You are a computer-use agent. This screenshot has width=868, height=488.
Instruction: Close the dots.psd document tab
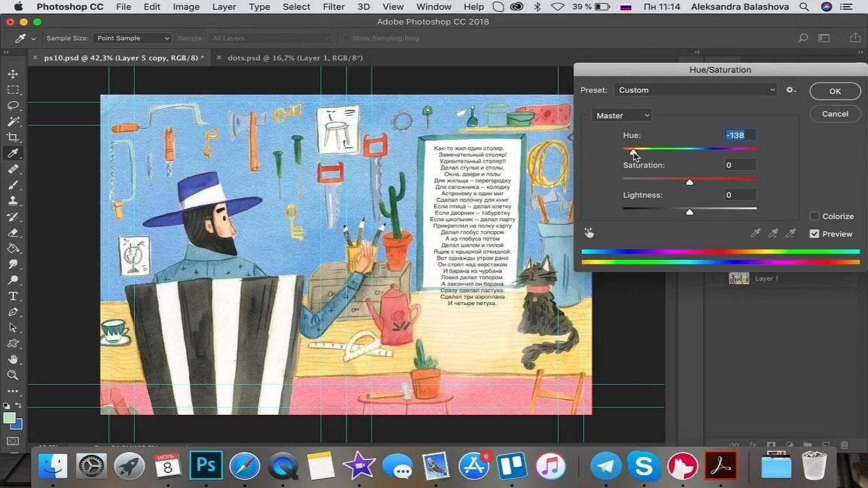tap(218, 58)
